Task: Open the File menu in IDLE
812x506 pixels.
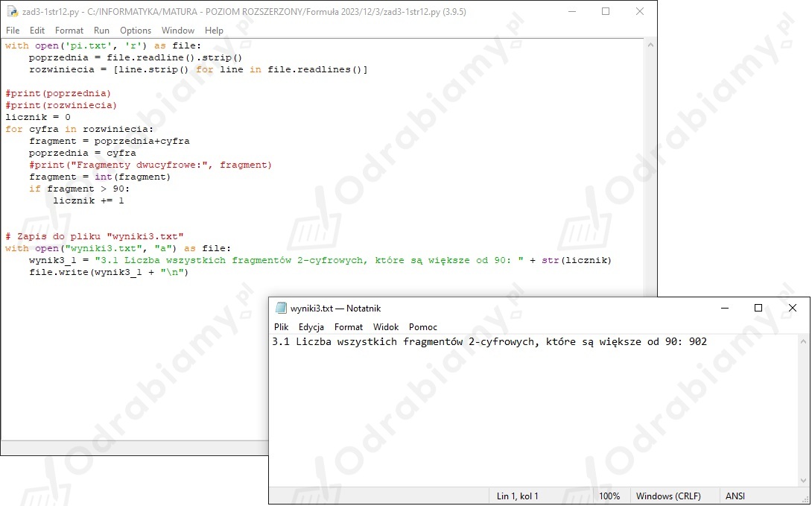Action: click(x=13, y=31)
